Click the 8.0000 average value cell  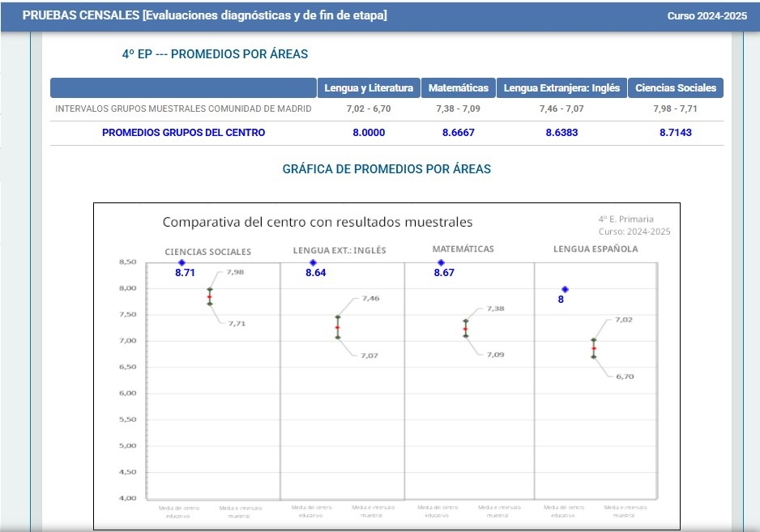tap(369, 133)
